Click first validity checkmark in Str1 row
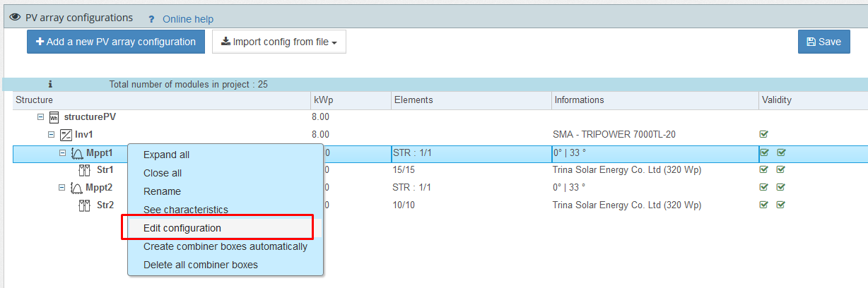The image size is (868, 288). [764, 169]
